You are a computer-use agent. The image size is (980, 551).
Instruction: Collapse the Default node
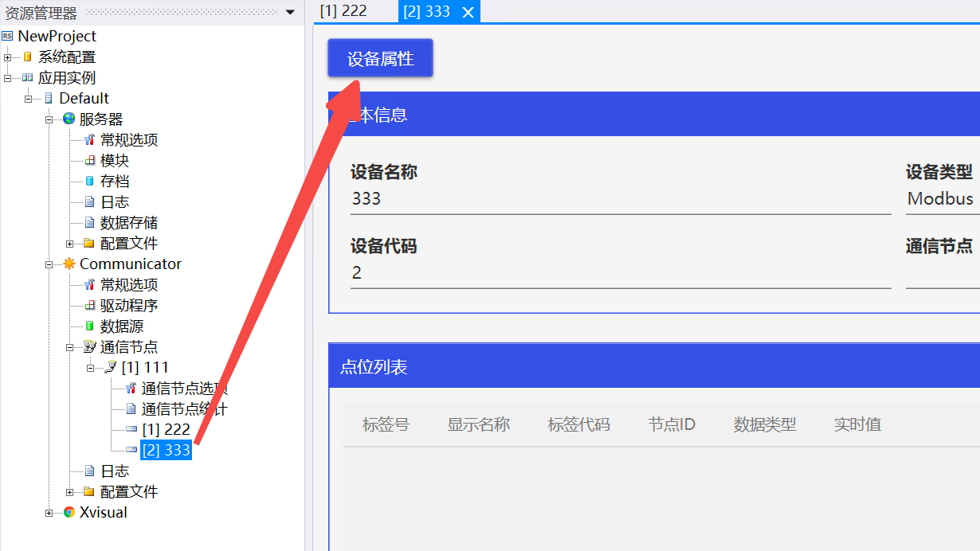pyautogui.click(x=29, y=99)
